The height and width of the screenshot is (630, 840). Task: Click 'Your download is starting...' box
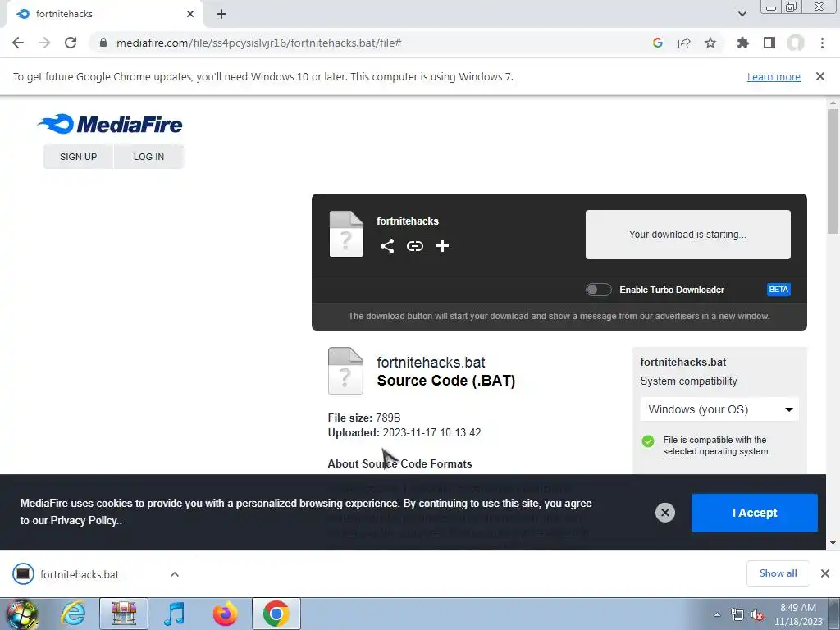click(x=687, y=235)
